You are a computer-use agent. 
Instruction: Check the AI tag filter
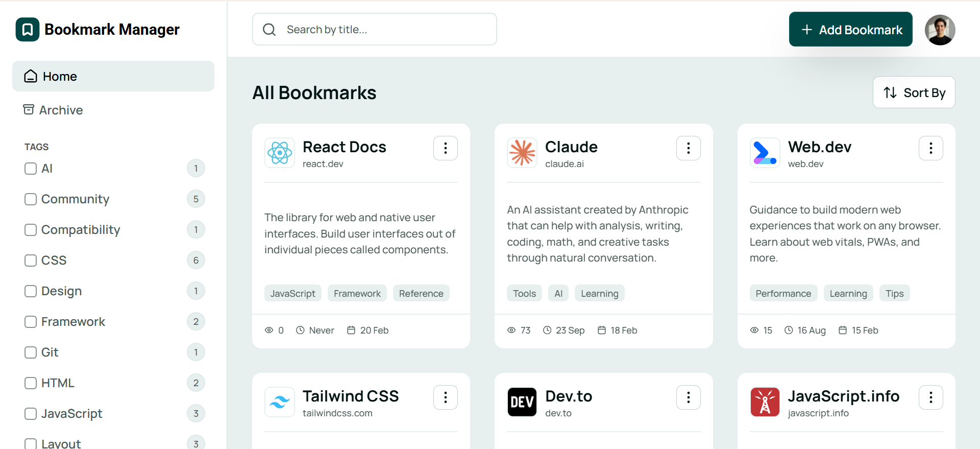[x=31, y=169]
